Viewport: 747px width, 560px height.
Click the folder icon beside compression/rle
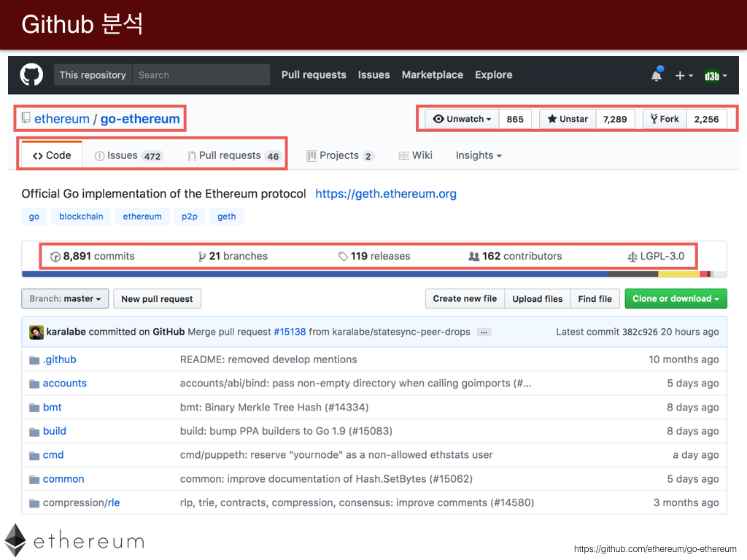click(x=34, y=503)
